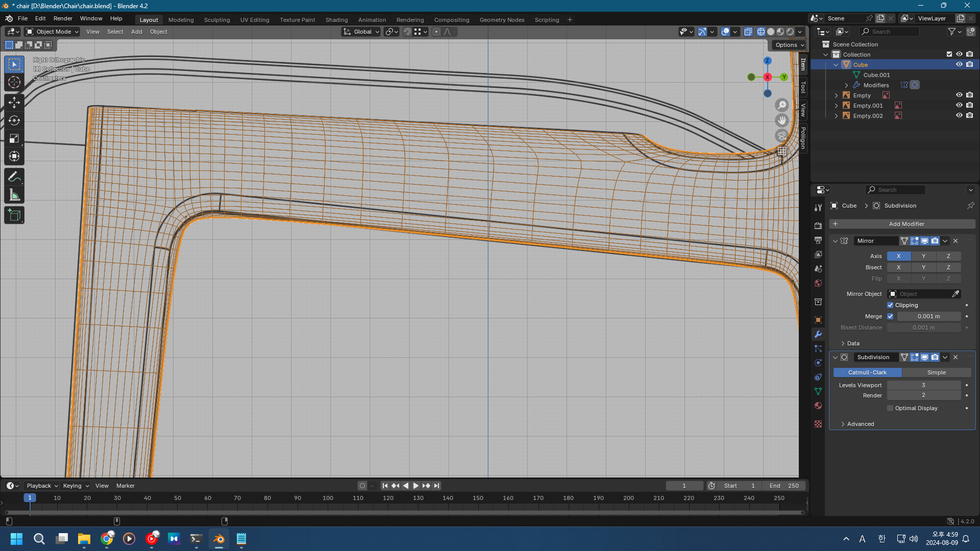Hide Empty.001 via eye icon

coord(959,106)
